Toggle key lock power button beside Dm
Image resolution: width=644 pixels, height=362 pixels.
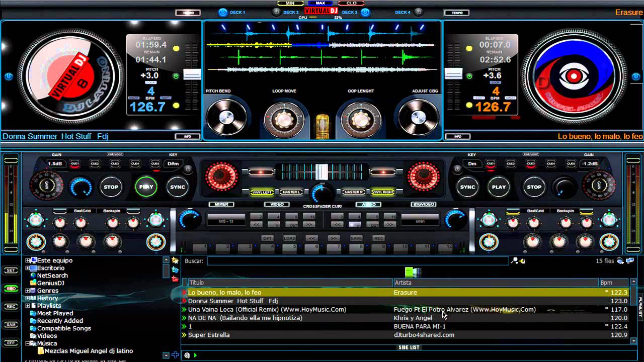(x=456, y=170)
